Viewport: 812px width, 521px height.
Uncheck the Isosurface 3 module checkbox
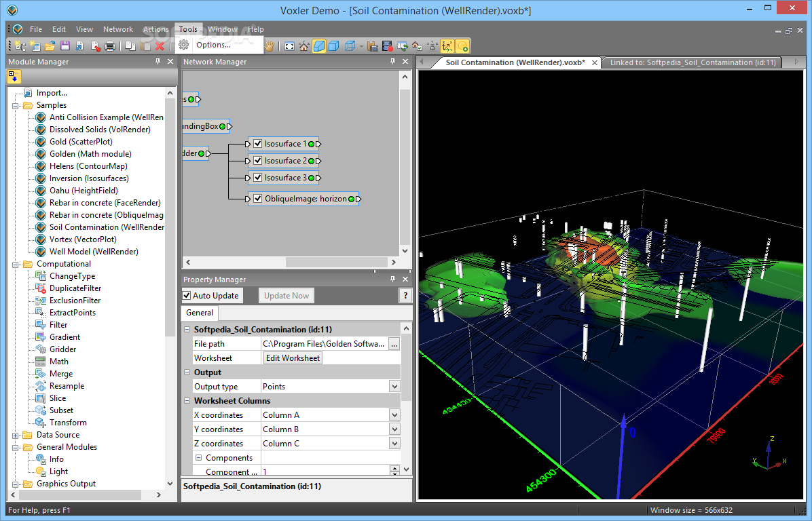[x=257, y=178]
